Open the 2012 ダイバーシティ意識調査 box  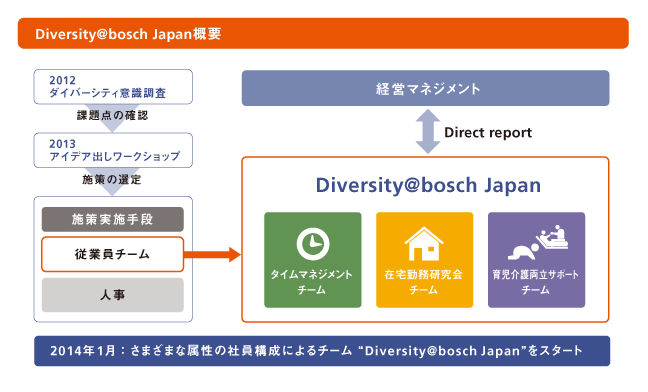[113, 87]
